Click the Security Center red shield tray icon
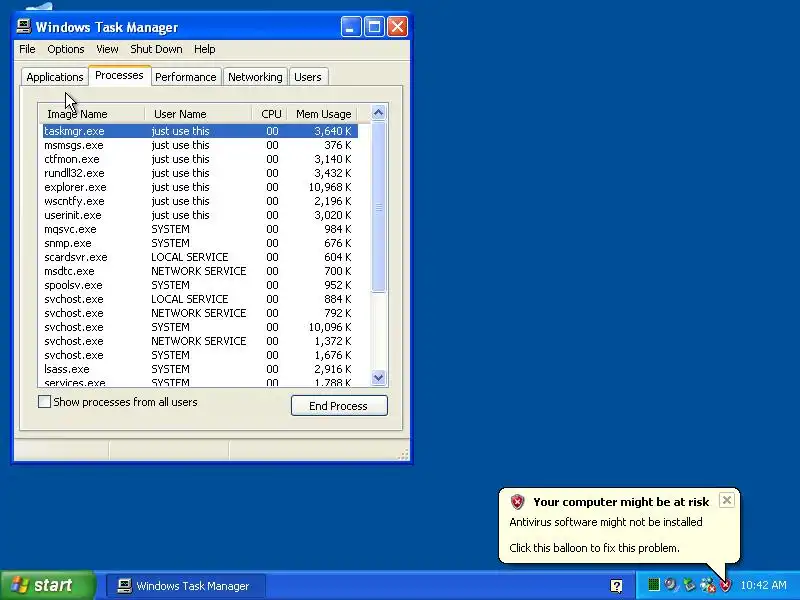The image size is (800, 600). [725, 585]
